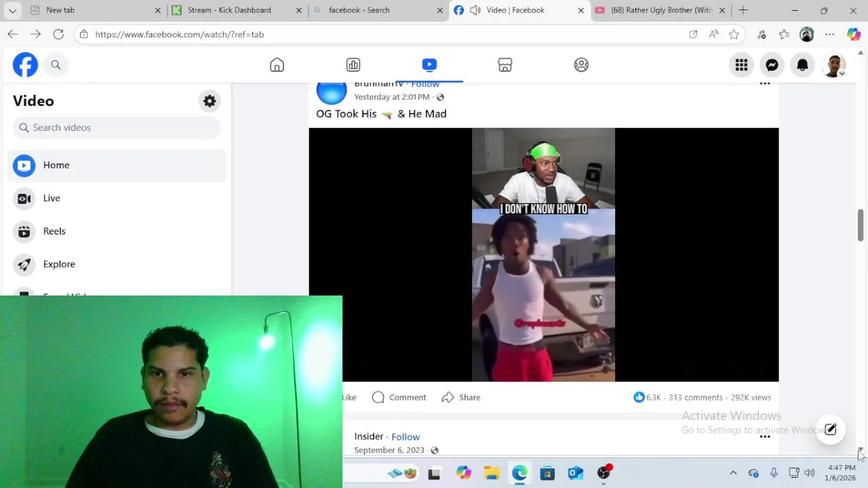Mute the Video | Facebook tab audio icon
This screenshot has width=868, height=488.
(475, 10)
